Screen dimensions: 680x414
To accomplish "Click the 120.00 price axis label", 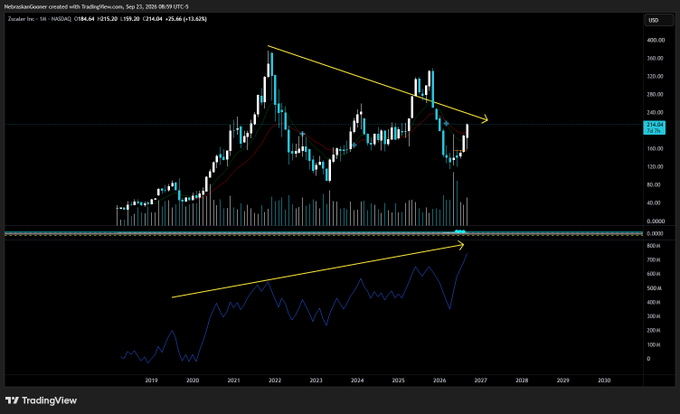I will [x=655, y=167].
